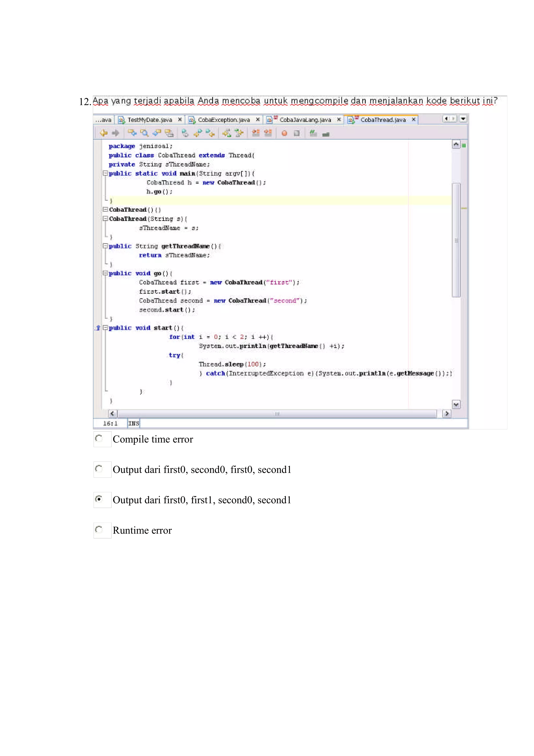Close the CobaJavaLang.java tab

pyautogui.click(x=339, y=119)
